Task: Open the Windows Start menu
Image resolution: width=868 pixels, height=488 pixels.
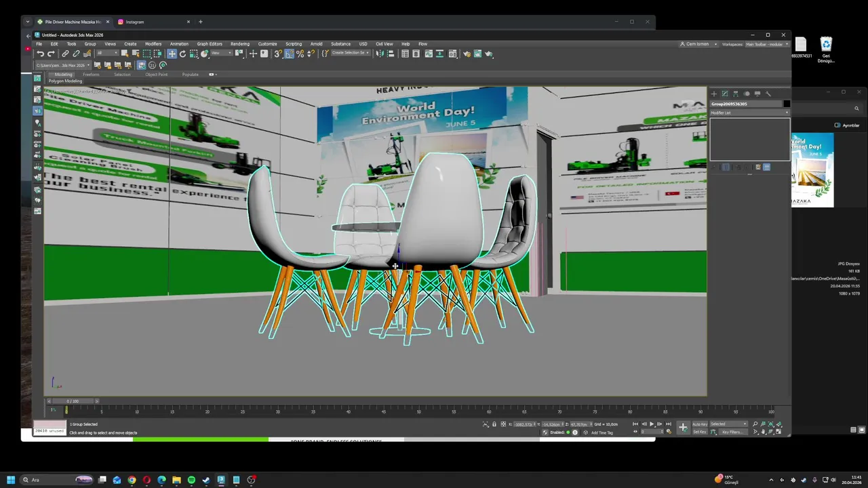Action: coord(11,480)
